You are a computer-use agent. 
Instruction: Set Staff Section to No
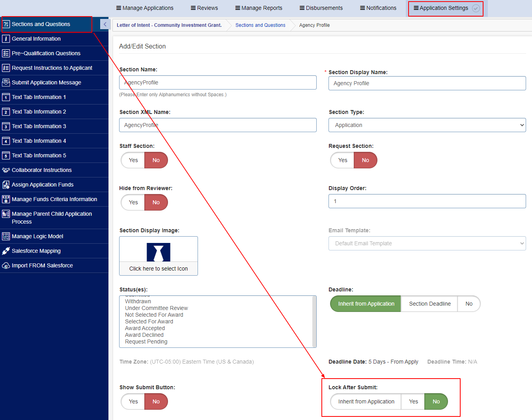(156, 160)
